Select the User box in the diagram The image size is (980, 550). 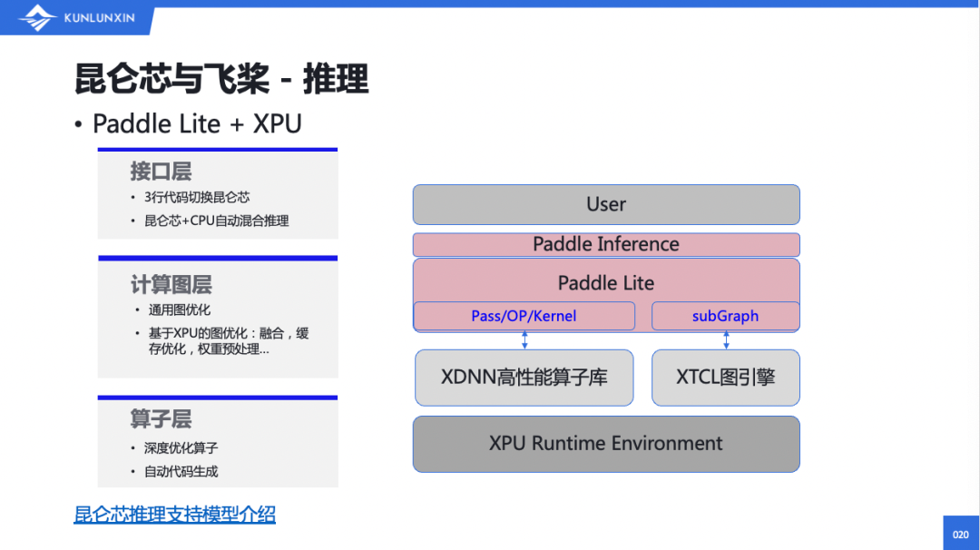pyautogui.click(x=606, y=204)
